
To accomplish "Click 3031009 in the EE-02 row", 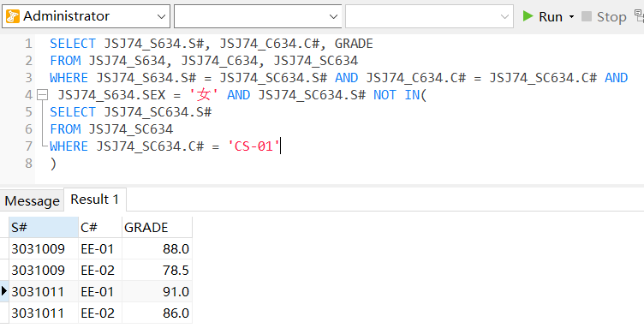I will (x=44, y=270).
